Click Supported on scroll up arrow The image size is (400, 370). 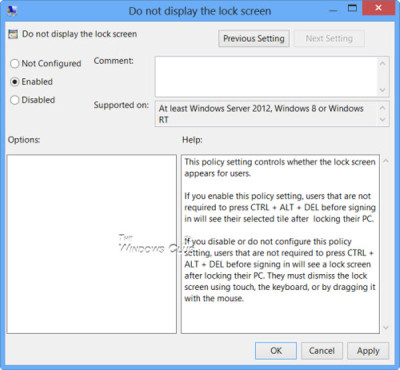383,108
